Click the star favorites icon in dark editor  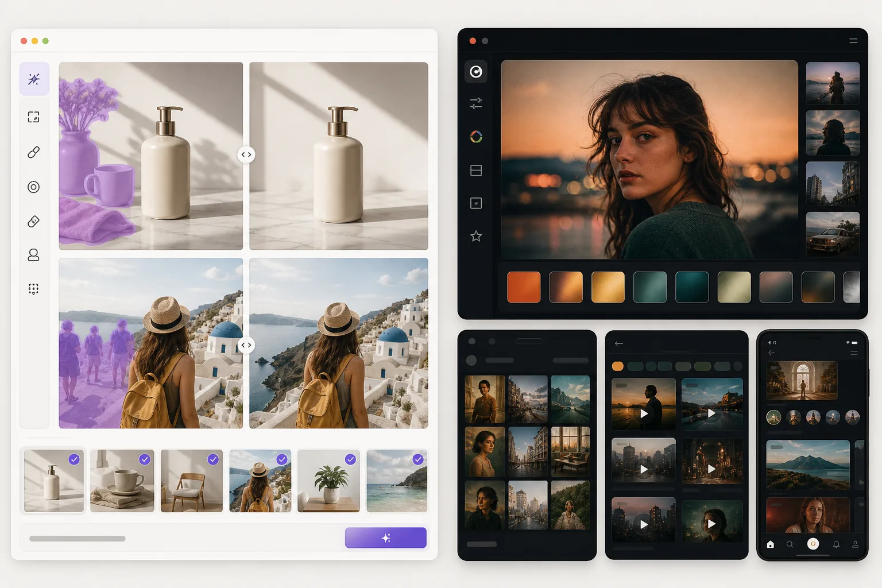coord(476,236)
